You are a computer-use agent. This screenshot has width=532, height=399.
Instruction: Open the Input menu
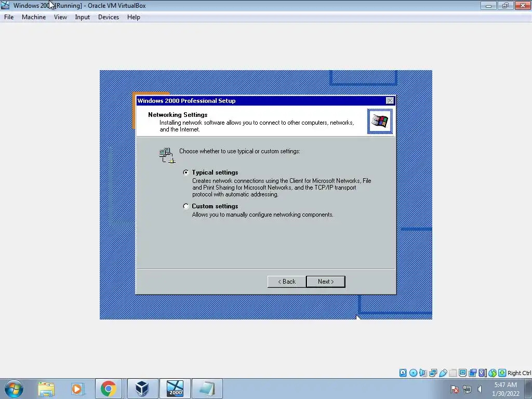83,17
